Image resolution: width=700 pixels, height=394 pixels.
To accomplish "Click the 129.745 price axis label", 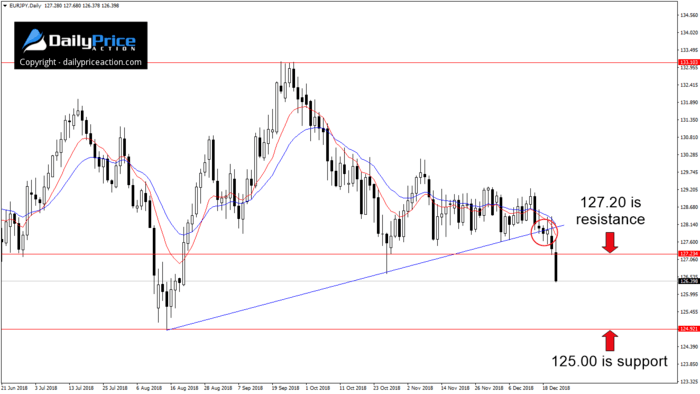I will (689, 172).
